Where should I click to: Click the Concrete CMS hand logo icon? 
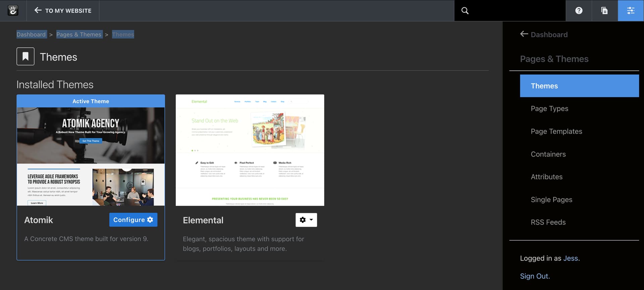[13, 10]
